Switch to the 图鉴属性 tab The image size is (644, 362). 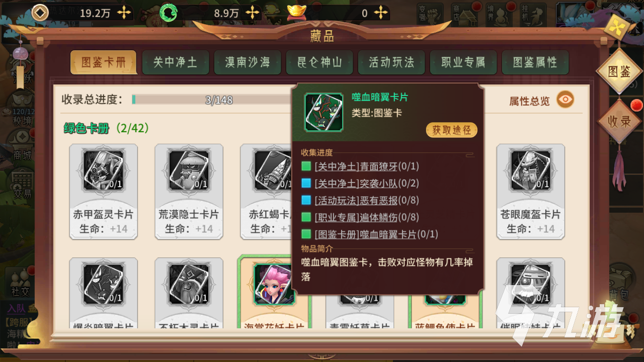click(535, 62)
